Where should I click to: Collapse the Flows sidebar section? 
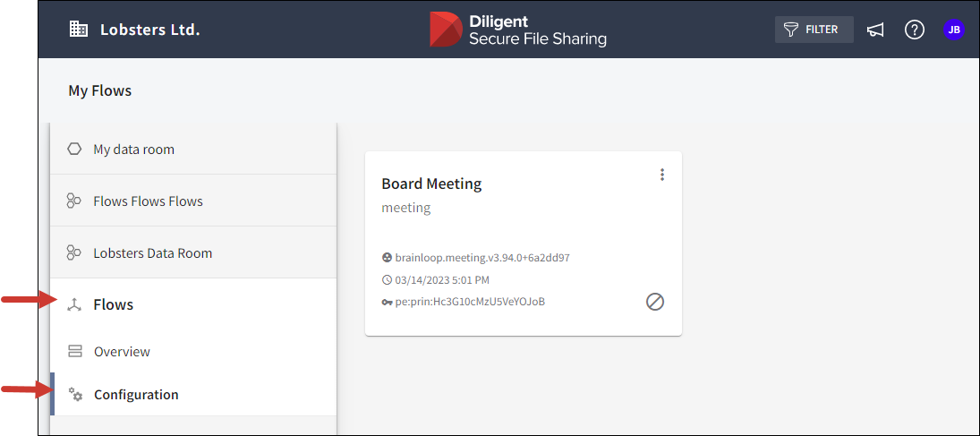(x=113, y=305)
